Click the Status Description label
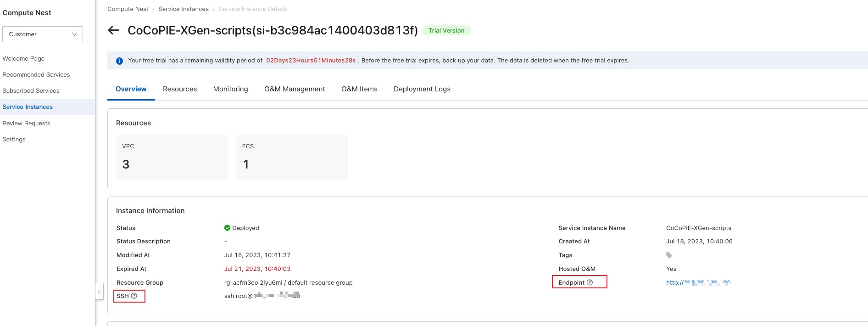 (144, 241)
